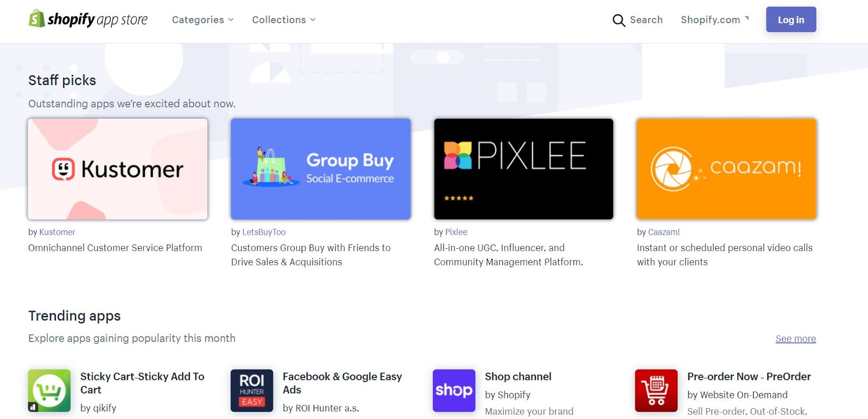Visit the Kustomer developer link

[57, 232]
